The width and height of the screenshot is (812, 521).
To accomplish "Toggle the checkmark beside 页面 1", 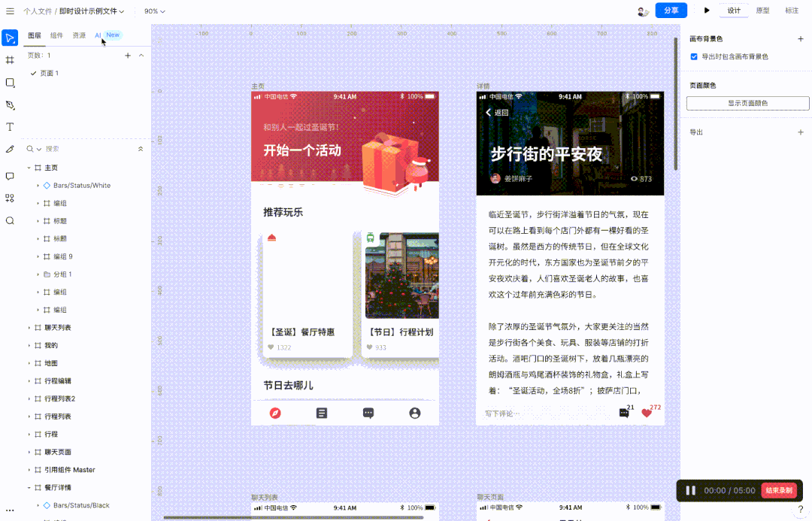I will 32,73.
